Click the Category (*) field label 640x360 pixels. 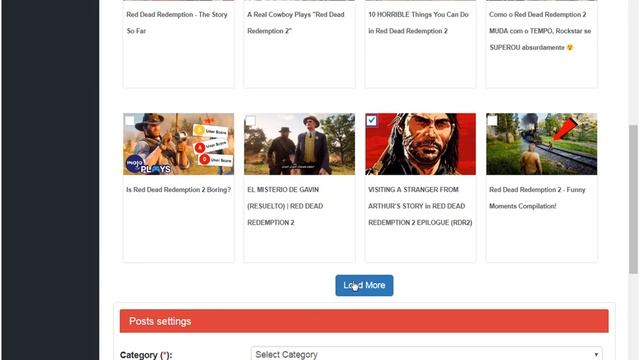pyautogui.click(x=146, y=355)
